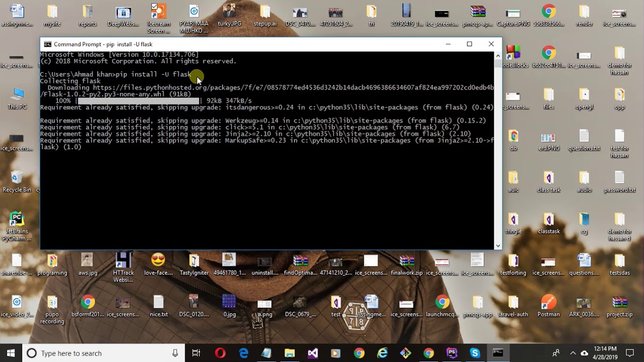Image resolution: width=644 pixels, height=362 pixels.
Task: Select the programing folder on the desktop
Action: (x=52, y=265)
